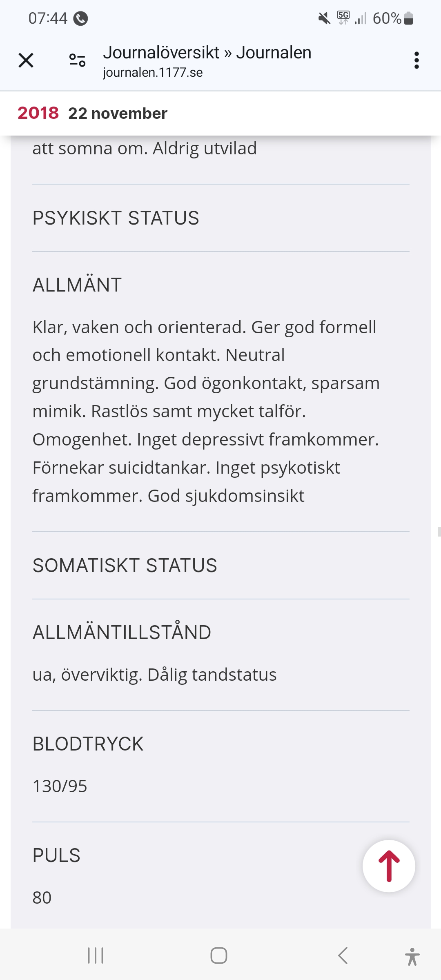Tap the Android recent apps button
Screen dimensions: 441x980
(x=96, y=955)
